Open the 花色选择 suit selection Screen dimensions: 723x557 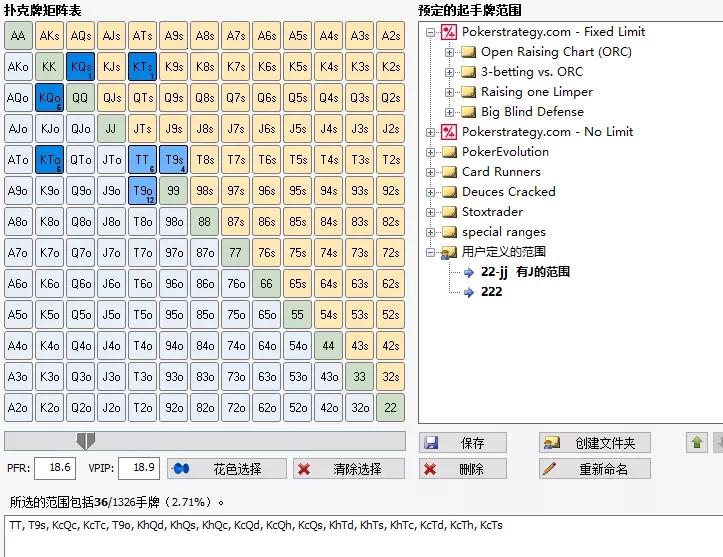[x=227, y=469]
